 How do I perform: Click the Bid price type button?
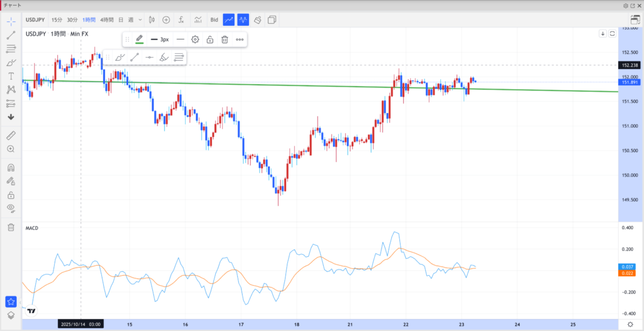(x=214, y=20)
